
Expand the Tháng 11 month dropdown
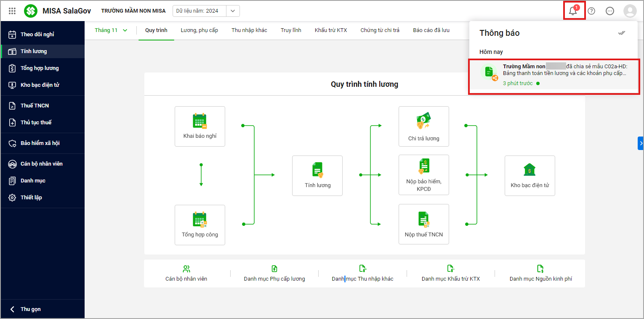tap(111, 30)
